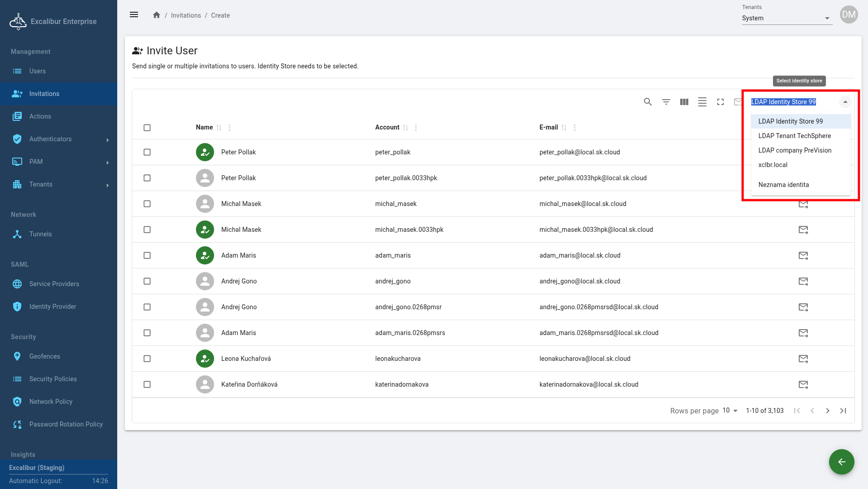Click the search icon in table toolbar
Viewport: 868px width, 489px height.
point(648,102)
